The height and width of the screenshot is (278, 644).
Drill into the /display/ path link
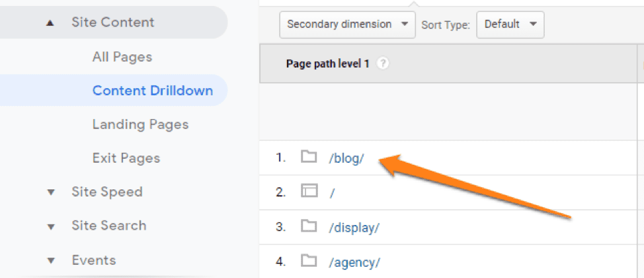354,227
